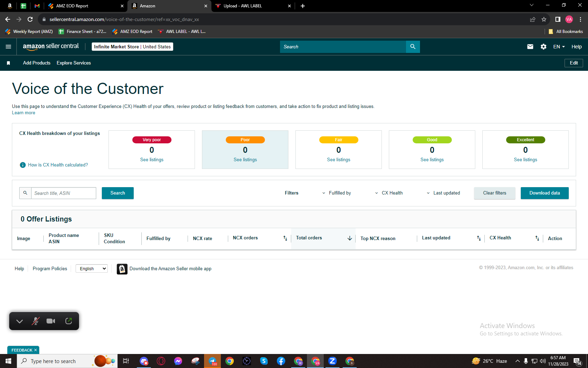588x368 pixels.
Task: Open the browser tab search chevron
Action: [x=531, y=5]
